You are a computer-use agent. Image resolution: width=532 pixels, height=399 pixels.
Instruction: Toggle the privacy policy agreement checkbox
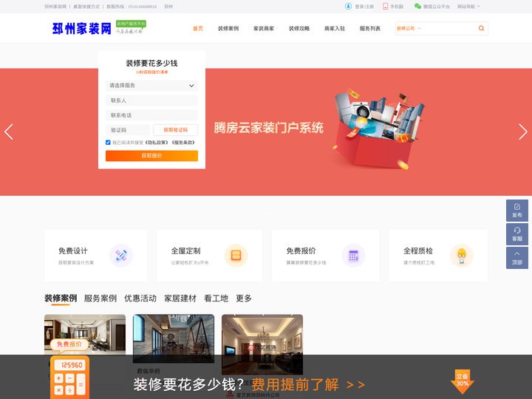click(x=108, y=143)
